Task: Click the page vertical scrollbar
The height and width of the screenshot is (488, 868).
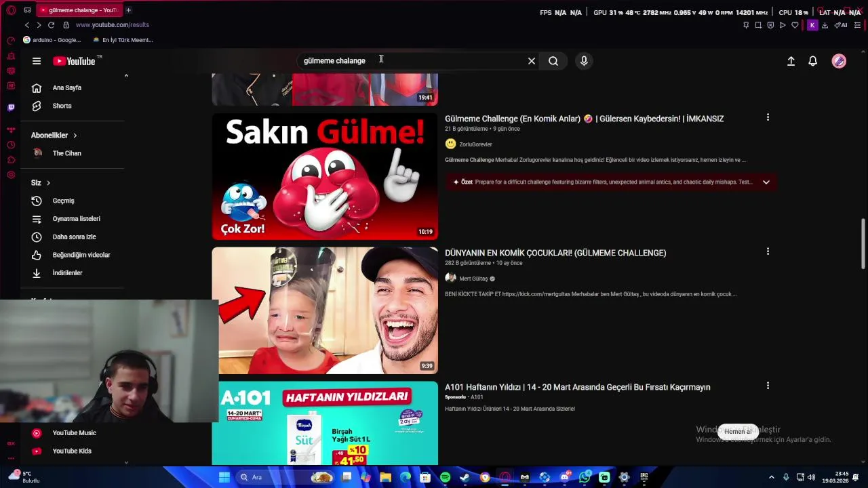Action: [x=863, y=243]
